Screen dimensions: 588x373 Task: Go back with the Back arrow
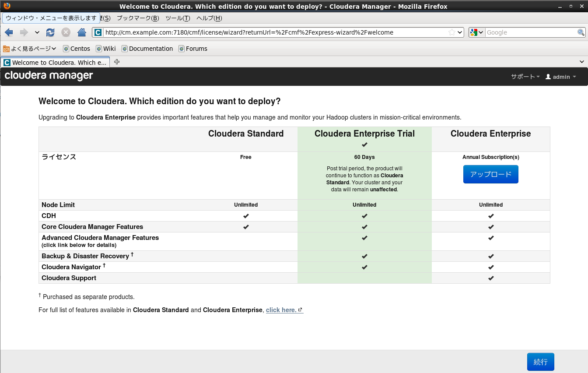coord(9,32)
